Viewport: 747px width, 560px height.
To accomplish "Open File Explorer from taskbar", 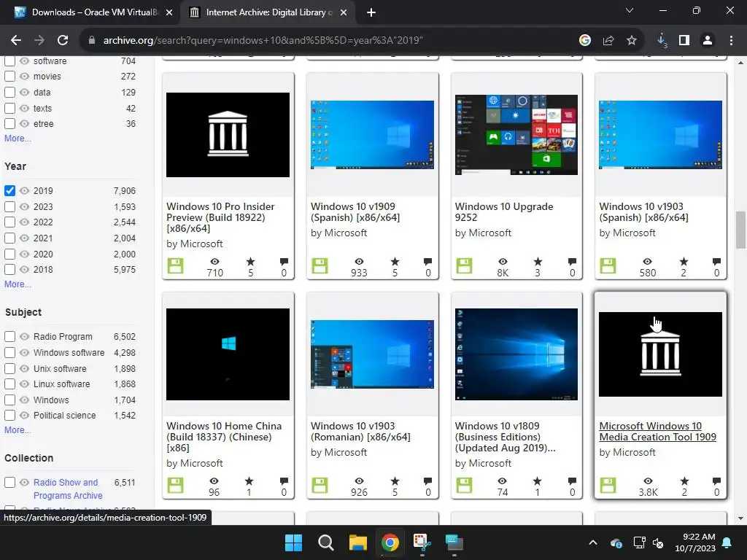I will tap(357, 542).
